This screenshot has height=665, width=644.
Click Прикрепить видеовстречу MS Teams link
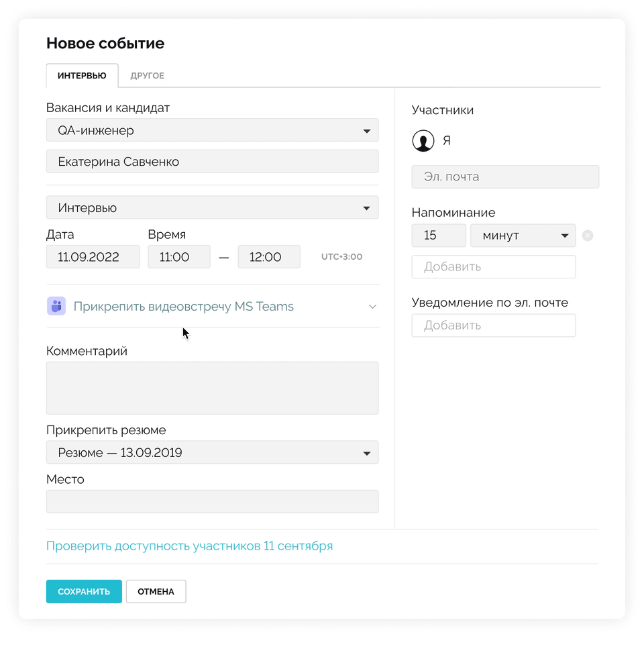coord(183,307)
